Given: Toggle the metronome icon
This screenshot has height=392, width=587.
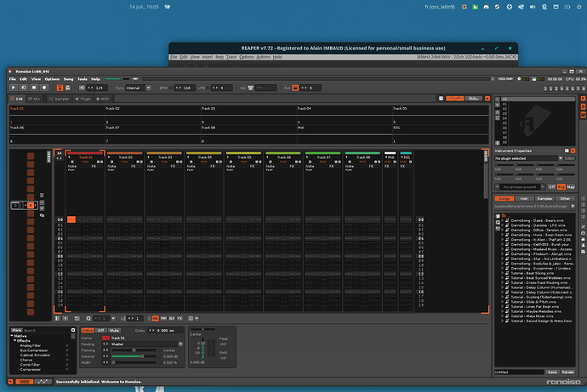Looking at the screenshot, I should click(68, 88).
